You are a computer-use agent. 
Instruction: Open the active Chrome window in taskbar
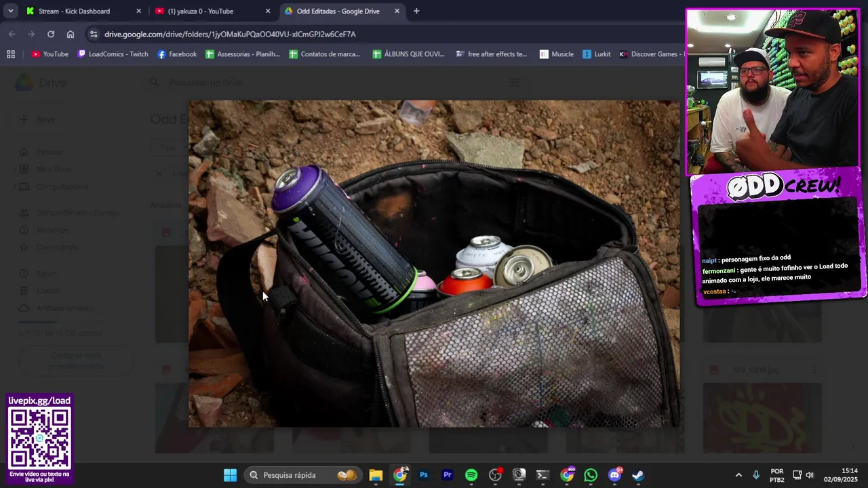click(400, 475)
